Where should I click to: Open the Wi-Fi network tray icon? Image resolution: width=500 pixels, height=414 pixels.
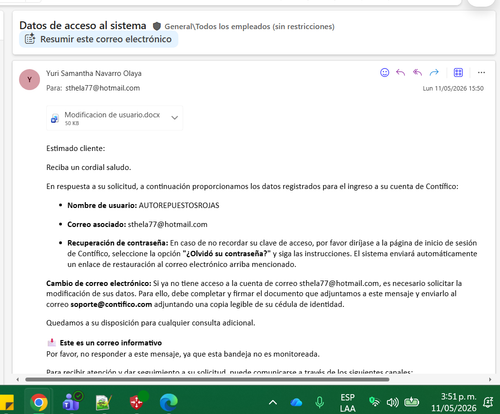375,402
